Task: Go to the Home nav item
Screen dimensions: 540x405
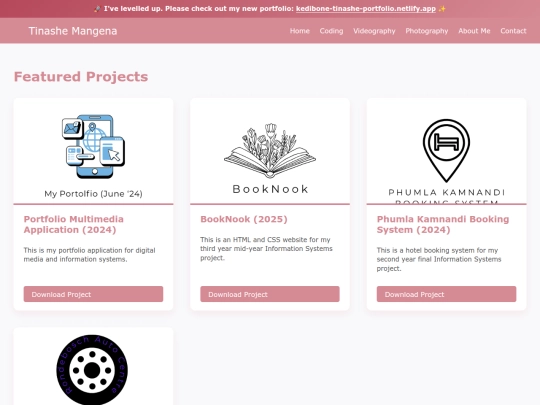Action: [x=299, y=31]
